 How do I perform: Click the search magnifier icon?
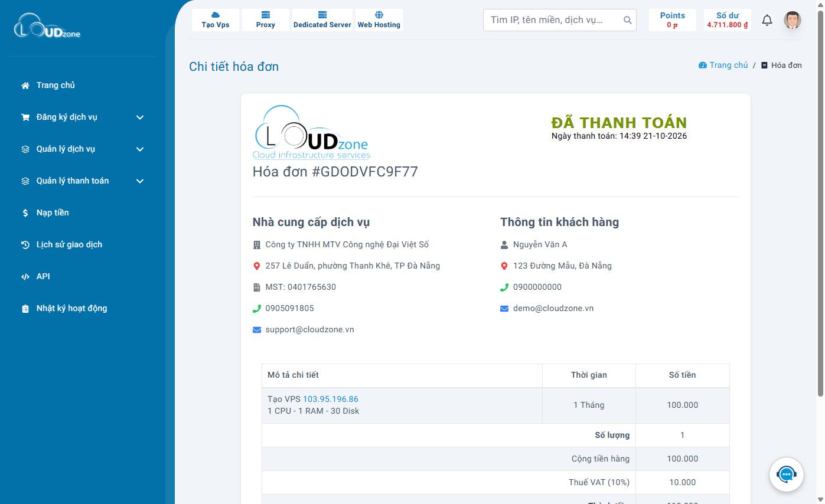point(627,20)
